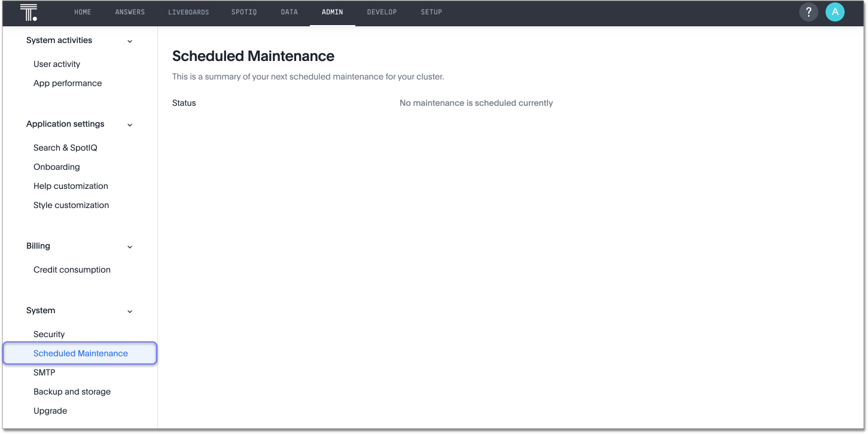Open Style customization settings
The width and height of the screenshot is (868, 434).
pyautogui.click(x=71, y=205)
